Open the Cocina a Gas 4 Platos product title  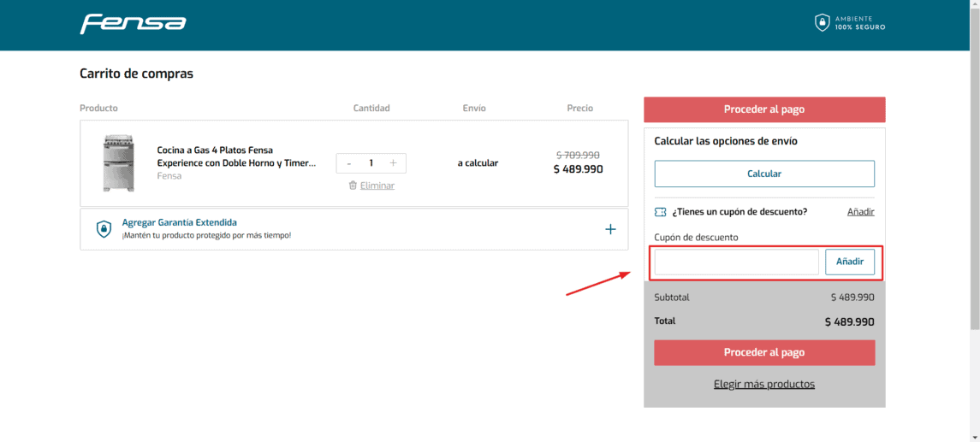coord(236,156)
